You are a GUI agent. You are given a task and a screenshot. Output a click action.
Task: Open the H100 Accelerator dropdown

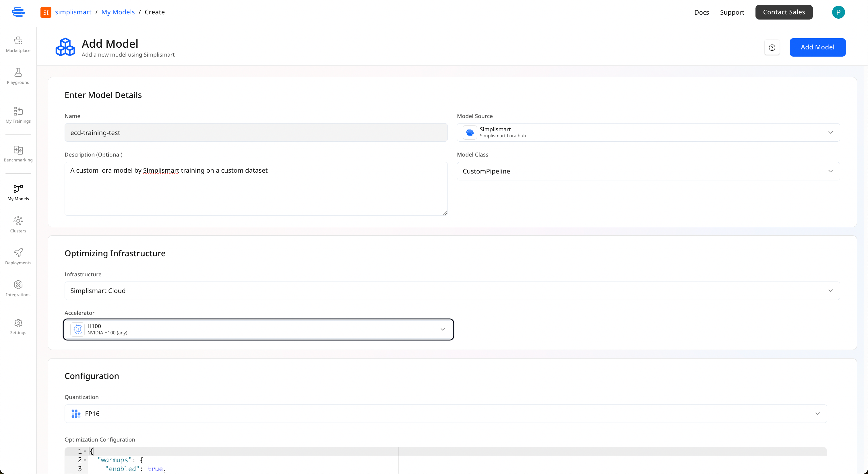(258, 330)
